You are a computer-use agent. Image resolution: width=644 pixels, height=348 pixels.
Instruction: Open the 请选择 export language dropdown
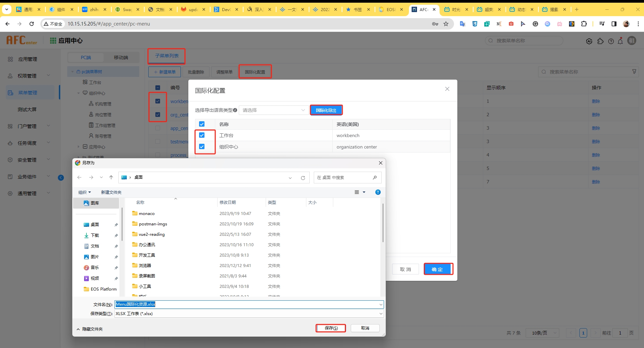pos(273,110)
